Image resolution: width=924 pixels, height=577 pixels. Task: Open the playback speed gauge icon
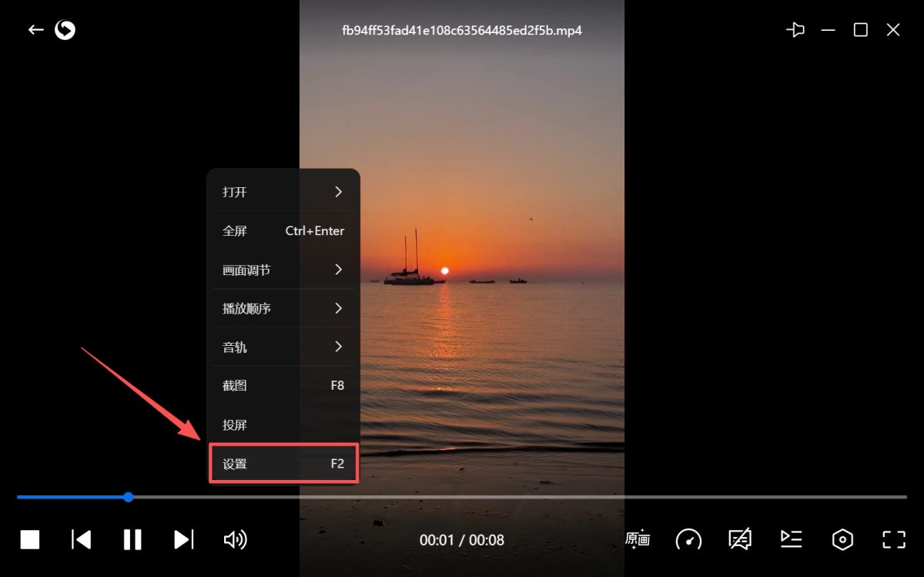(x=688, y=539)
